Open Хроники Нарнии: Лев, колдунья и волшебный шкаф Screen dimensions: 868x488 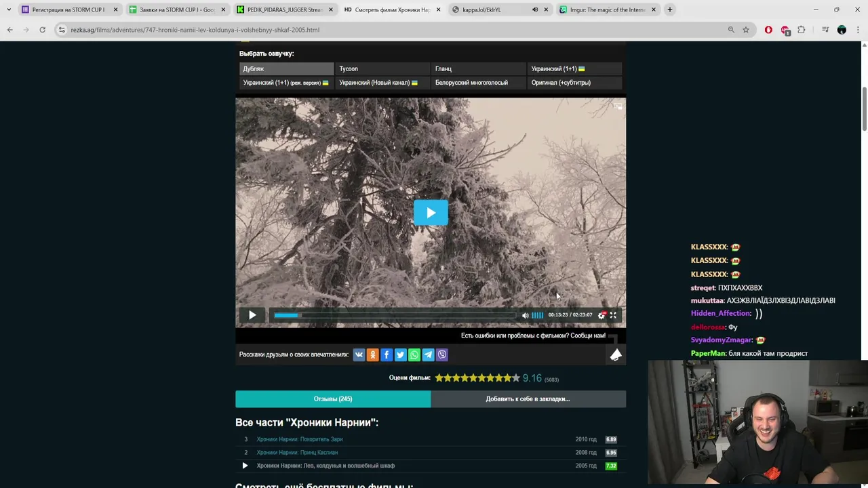point(325,466)
